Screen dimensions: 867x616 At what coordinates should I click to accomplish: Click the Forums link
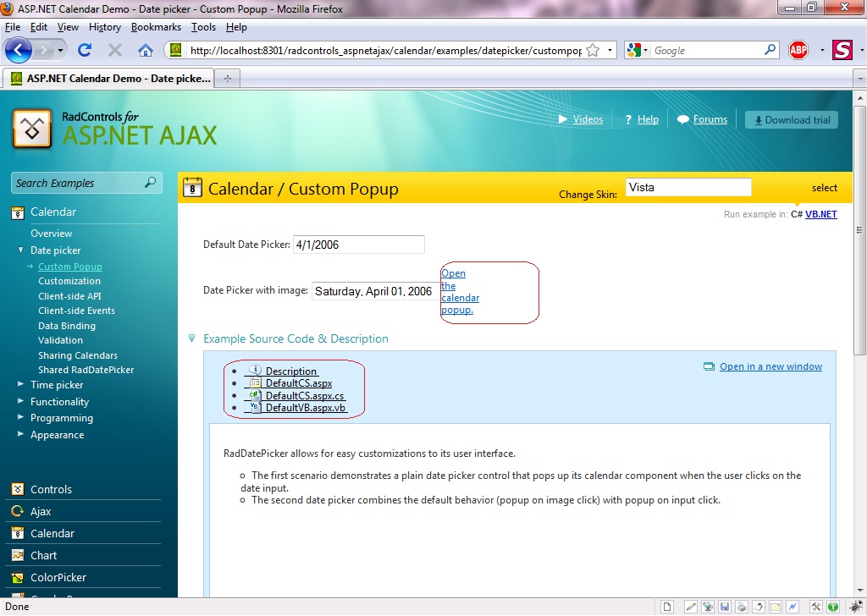[710, 119]
